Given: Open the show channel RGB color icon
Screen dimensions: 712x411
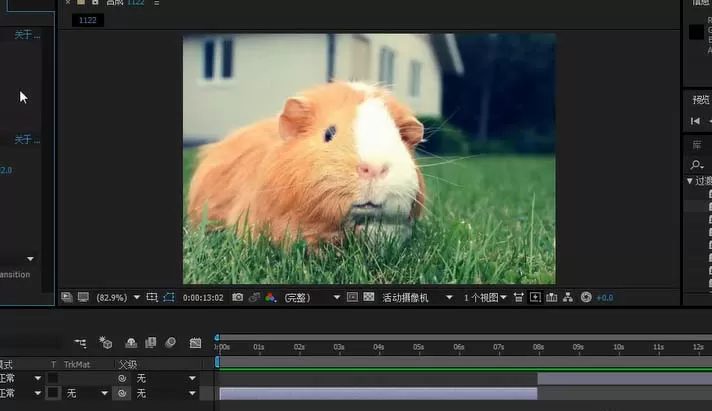Looking at the screenshot, I should 270,297.
